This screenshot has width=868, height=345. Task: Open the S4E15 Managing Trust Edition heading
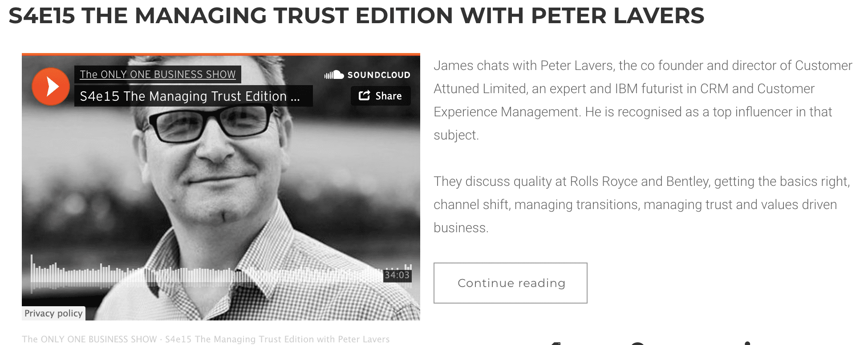point(357,16)
